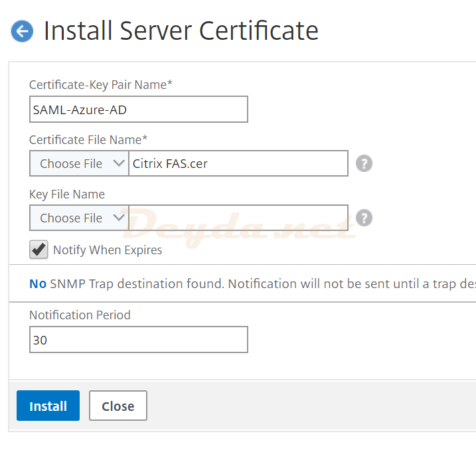This screenshot has width=476, height=458.
Task: Open help icon beside Key File Name
Action: click(x=363, y=218)
